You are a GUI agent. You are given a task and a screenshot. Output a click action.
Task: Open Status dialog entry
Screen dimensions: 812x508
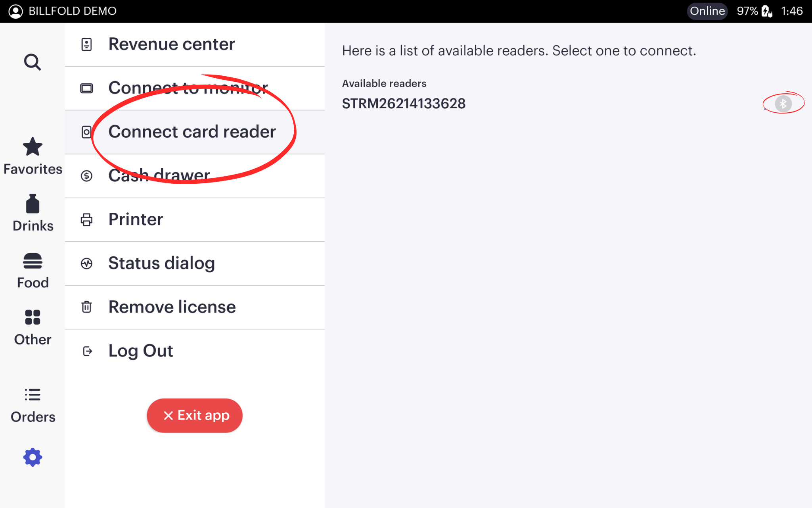click(x=161, y=263)
